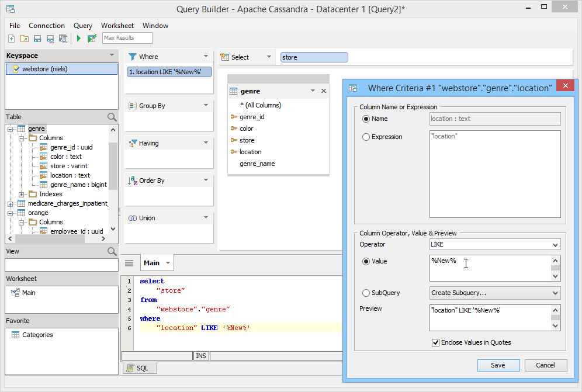Switch to the Main tab
Viewport: 582px width, 392px height.
click(x=157, y=263)
